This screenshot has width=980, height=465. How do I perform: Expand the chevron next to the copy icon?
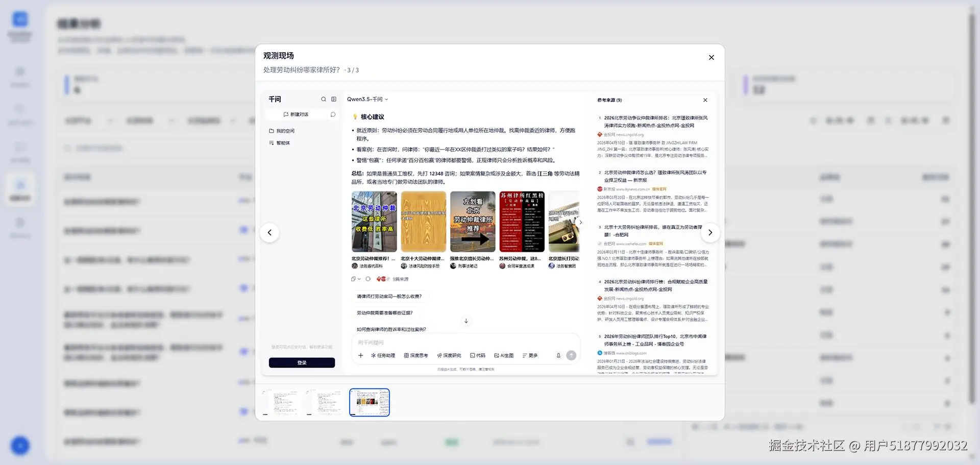[x=359, y=279]
